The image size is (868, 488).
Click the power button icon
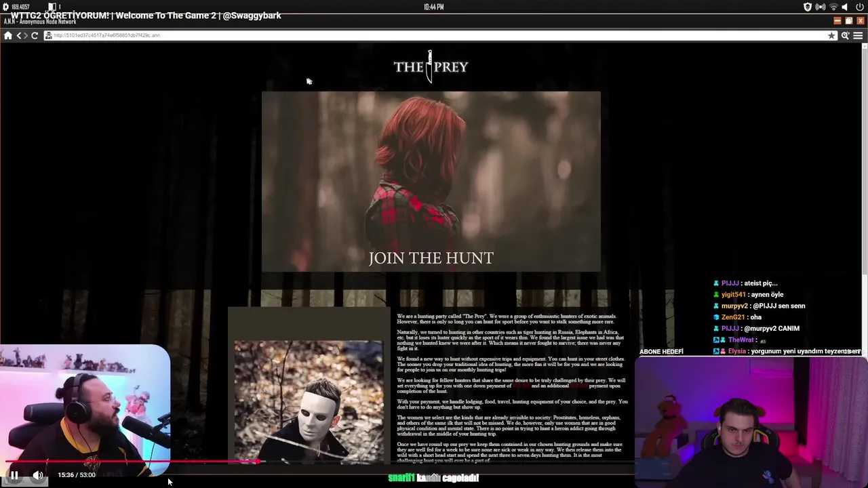click(x=860, y=7)
